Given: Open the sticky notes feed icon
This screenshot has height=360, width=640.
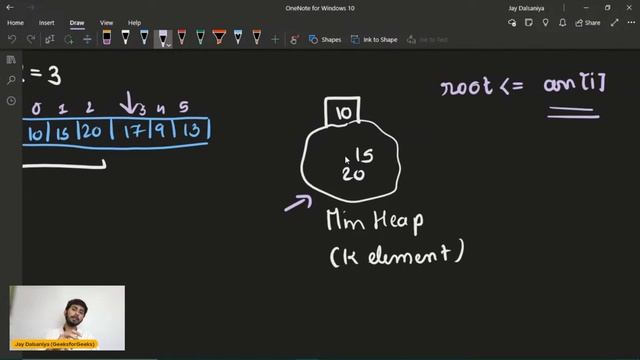Looking at the screenshot, I should point(529,23).
